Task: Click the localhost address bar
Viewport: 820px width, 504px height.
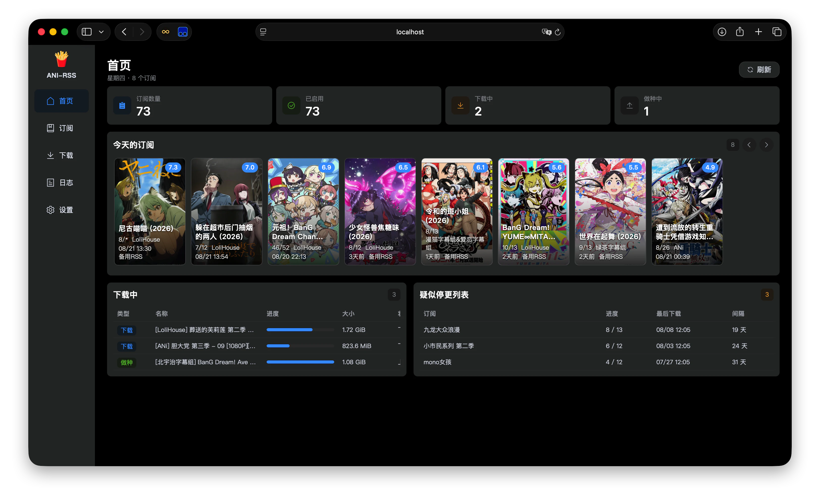Action: pyautogui.click(x=410, y=32)
